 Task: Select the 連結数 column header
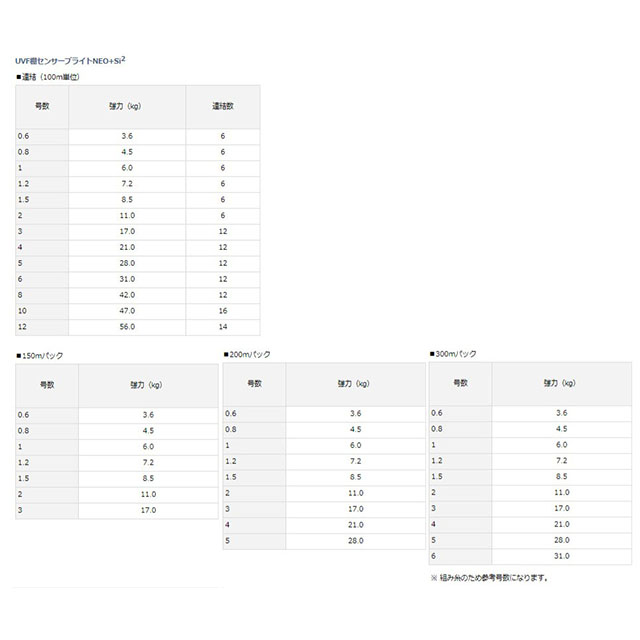222,104
